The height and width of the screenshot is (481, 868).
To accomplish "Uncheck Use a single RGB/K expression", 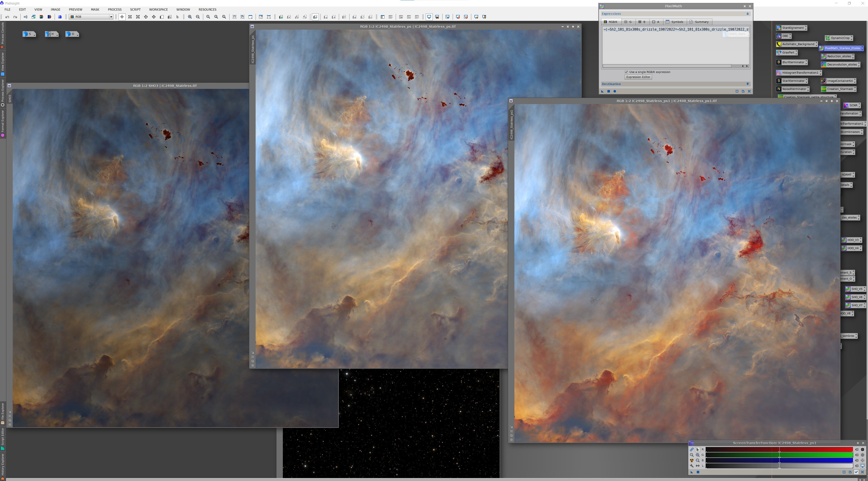I will 626,72.
